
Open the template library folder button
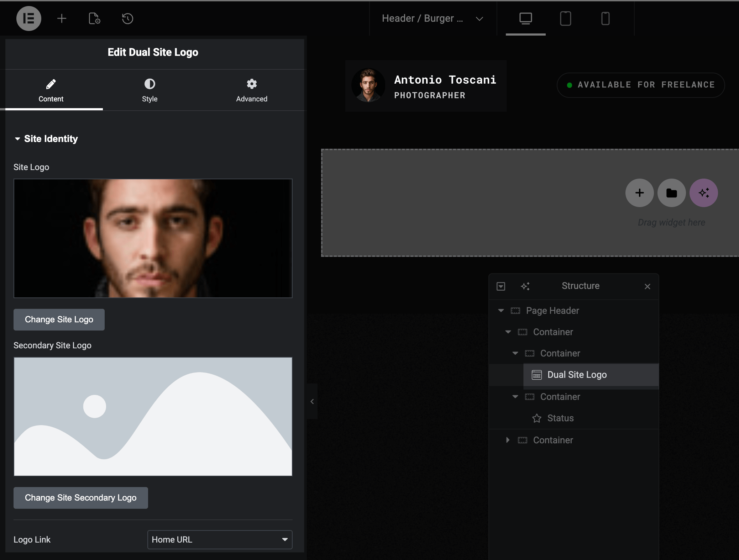(671, 193)
